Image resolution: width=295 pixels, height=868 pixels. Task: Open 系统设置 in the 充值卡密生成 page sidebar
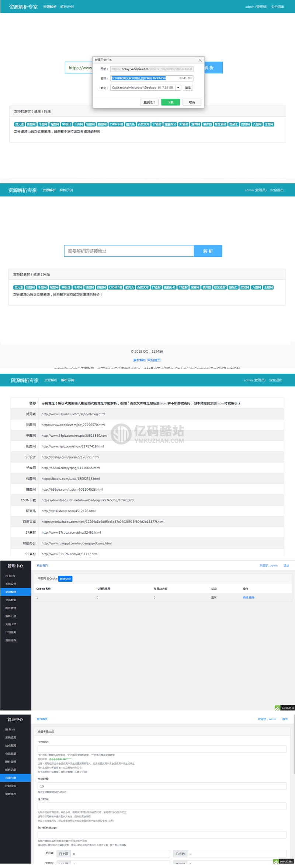point(11,737)
